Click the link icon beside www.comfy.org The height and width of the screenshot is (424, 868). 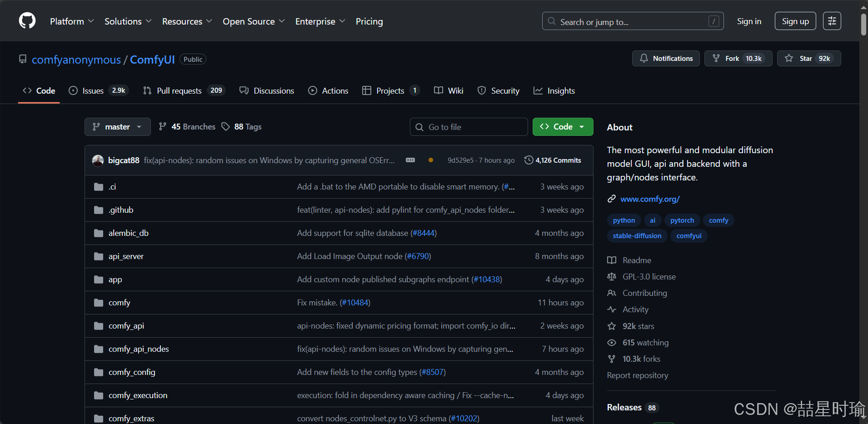pos(612,199)
